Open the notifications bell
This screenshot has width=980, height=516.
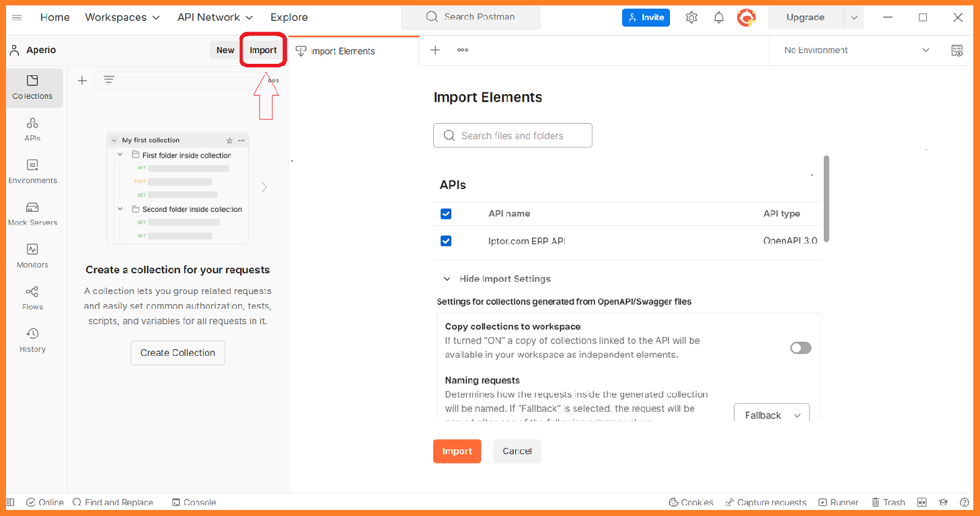(x=719, y=17)
